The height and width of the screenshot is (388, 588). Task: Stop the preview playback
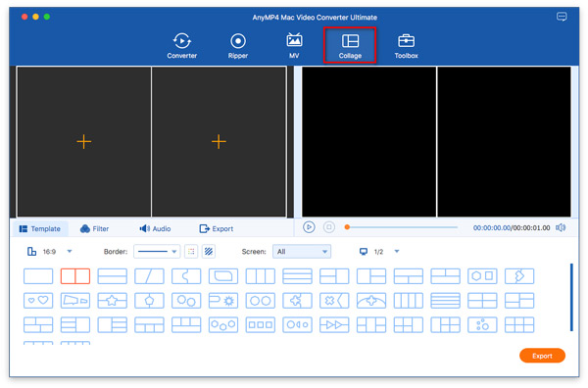point(329,227)
